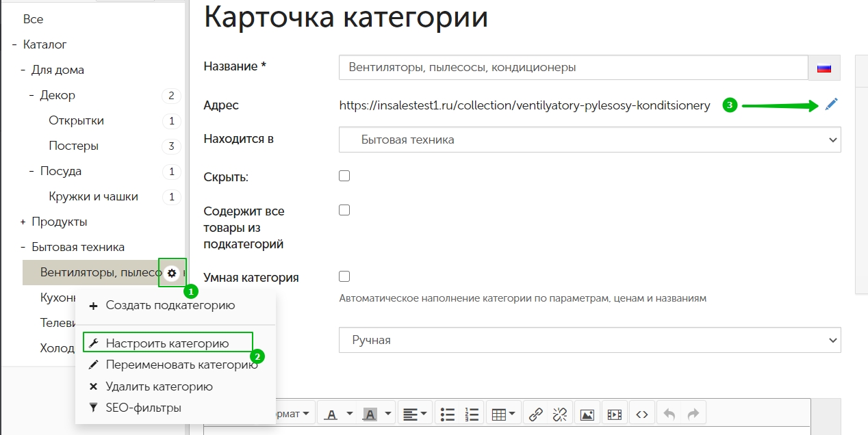
Task: Click the source code view icon
Action: (641, 414)
